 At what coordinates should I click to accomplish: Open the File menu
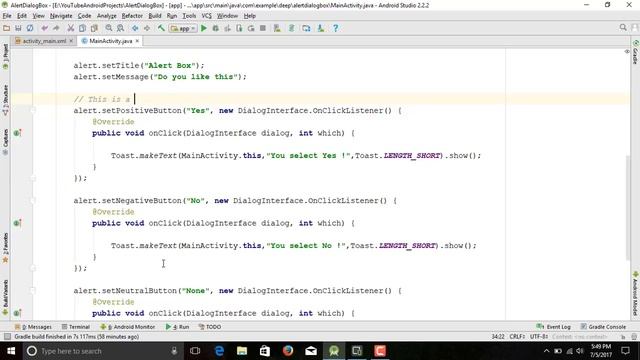[x=7, y=16]
